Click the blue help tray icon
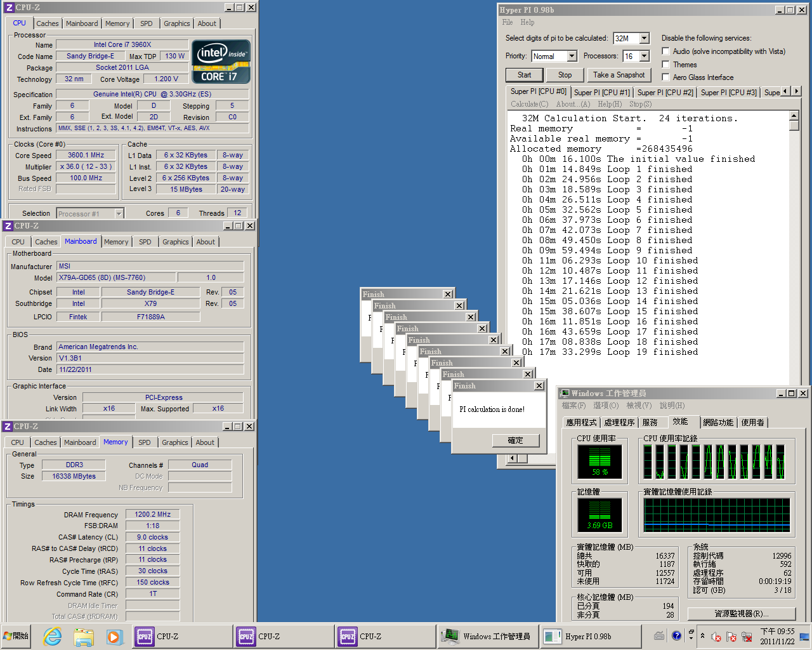This screenshot has width=812, height=650. 676,635
